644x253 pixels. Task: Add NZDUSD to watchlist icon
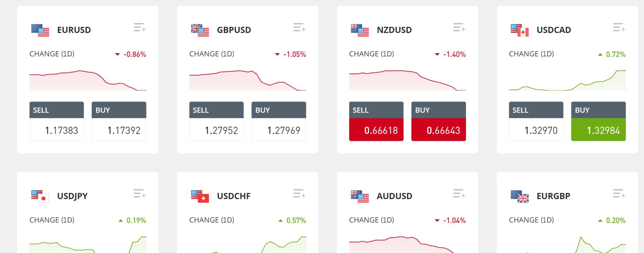click(459, 27)
